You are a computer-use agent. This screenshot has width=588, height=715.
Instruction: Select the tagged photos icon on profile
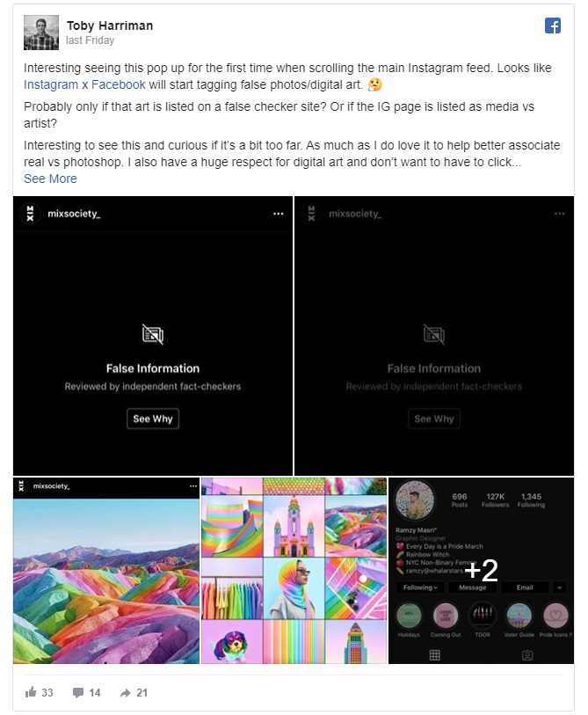(527, 656)
